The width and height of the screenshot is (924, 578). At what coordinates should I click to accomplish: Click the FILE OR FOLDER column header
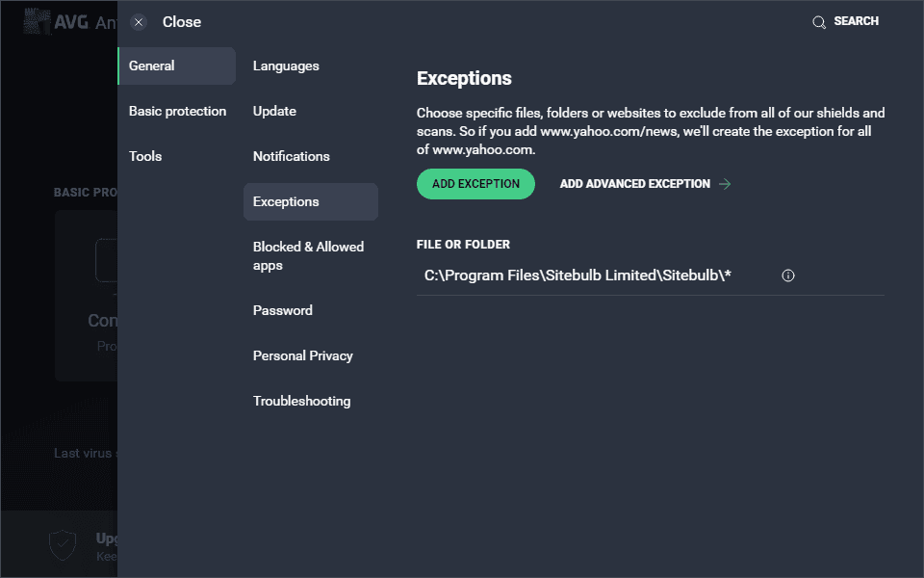pyautogui.click(x=463, y=244)
